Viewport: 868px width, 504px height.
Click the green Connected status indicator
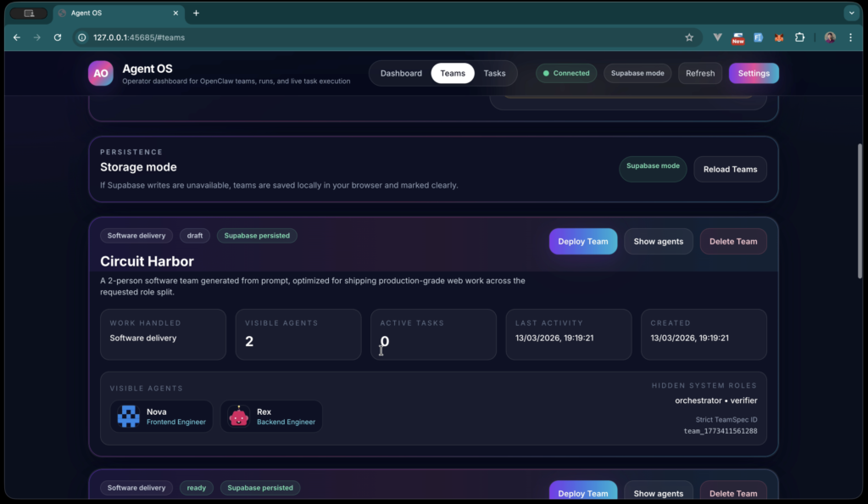(565, 73)
